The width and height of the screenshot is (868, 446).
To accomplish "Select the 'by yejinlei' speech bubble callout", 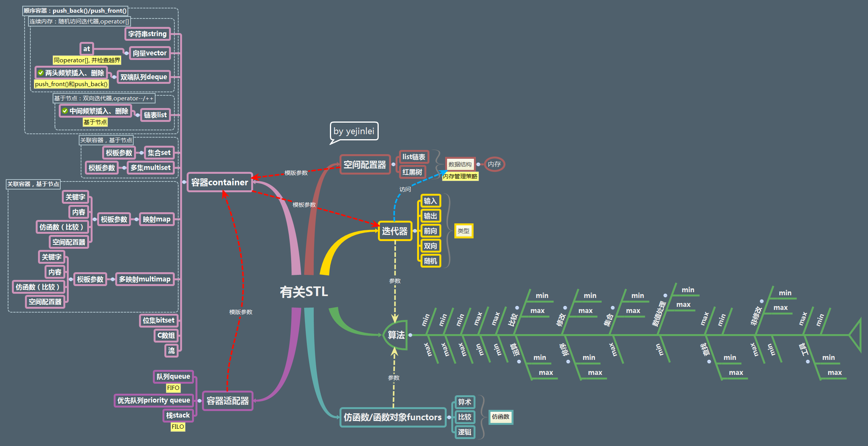I will click(x=354, y=131).
